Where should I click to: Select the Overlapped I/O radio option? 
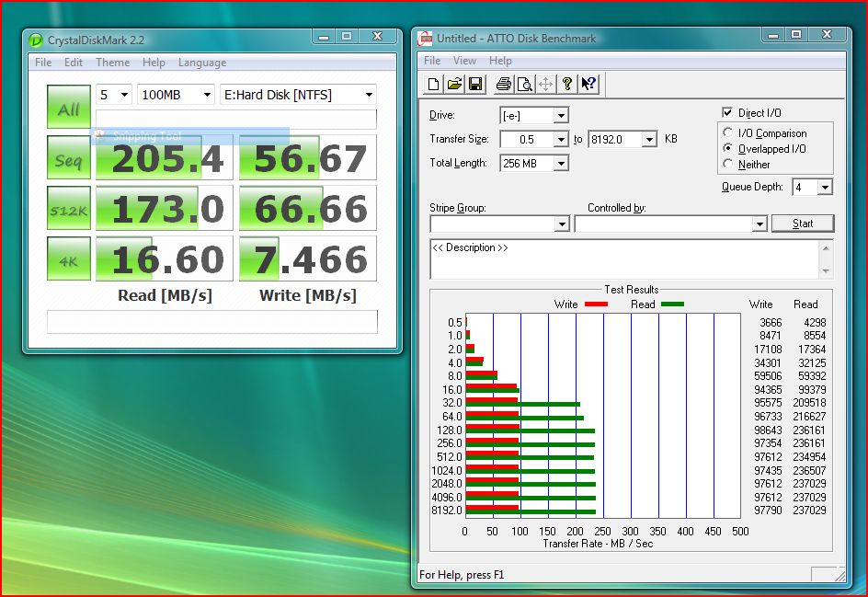(x=728, y=148)
